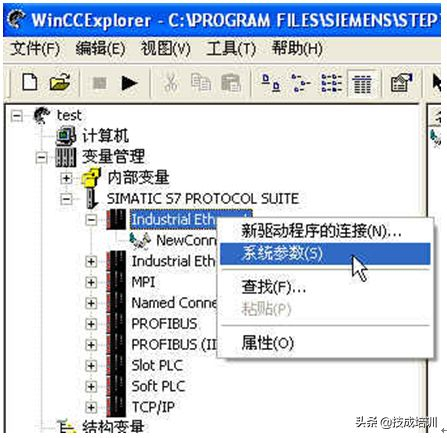This screenshot has height=438, width=447.
Task: Select the MPI label
Action: tap(143, 282)
